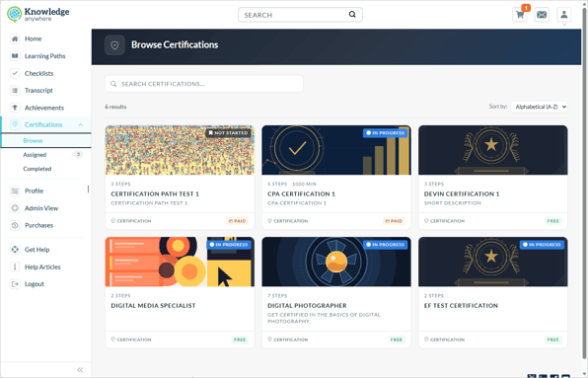Open Digital Media Specialist card image
588x378 pixels.
(180, 262)
